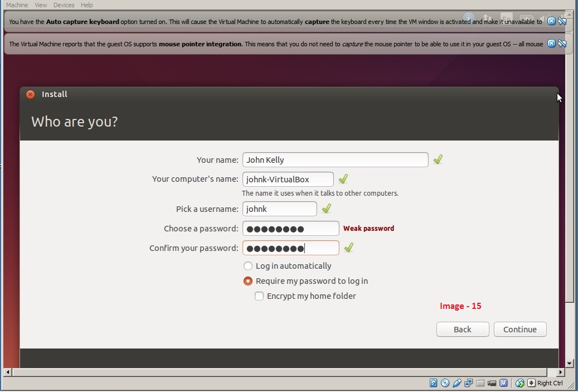Open the View menu
This screenshot has height=392, width=578.
(41, 5)
